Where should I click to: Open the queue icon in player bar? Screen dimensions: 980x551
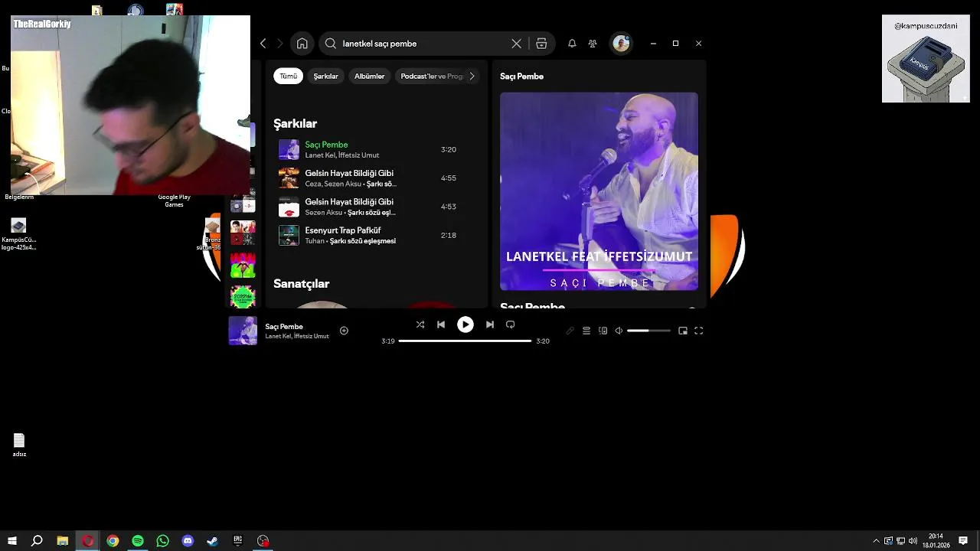586,331
